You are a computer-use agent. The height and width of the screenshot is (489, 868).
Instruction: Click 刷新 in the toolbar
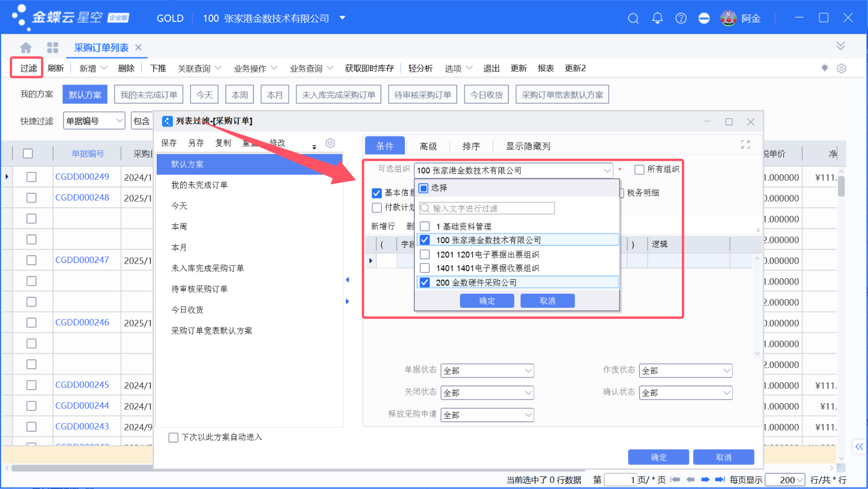click(56, 68)
